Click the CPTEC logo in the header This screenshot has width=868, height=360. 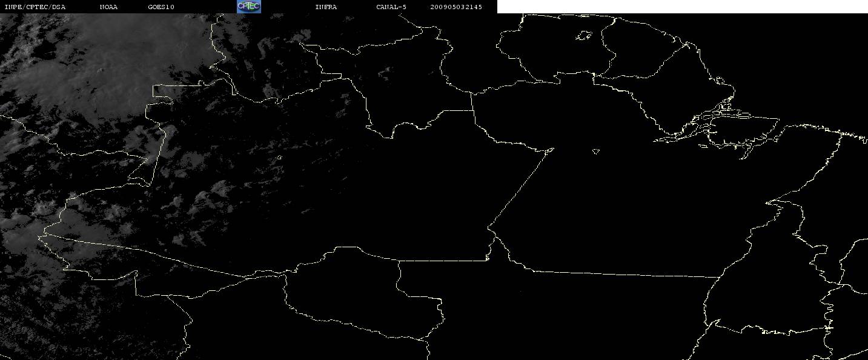point(248,6)
